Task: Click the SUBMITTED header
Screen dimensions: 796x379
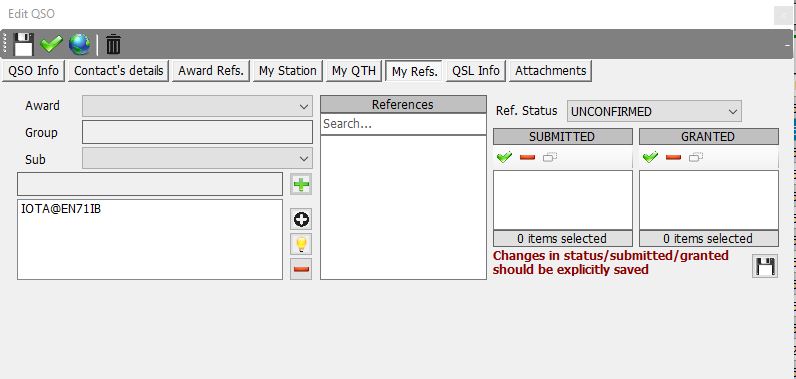Action: pyautogui.click(x=562, y=137)
